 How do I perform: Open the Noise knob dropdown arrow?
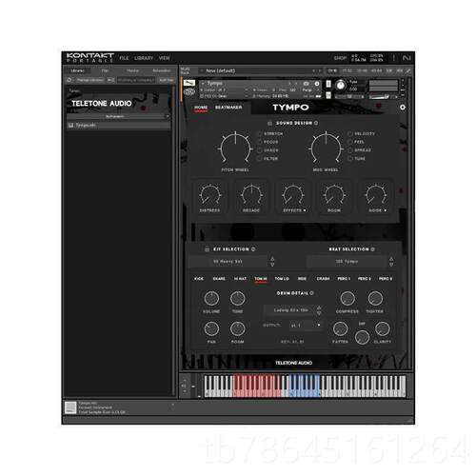pyautogui.click(x=386, y=210)
